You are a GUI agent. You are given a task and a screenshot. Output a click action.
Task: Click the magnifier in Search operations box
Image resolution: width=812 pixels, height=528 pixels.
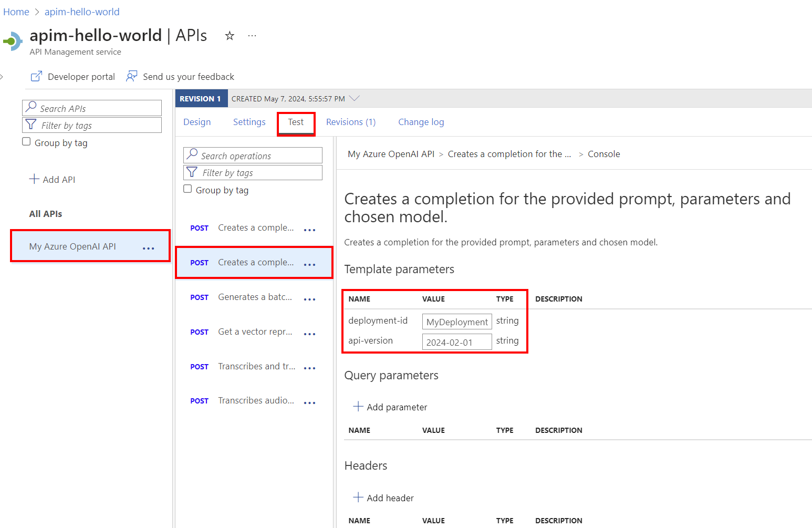(x=192, y=156)
